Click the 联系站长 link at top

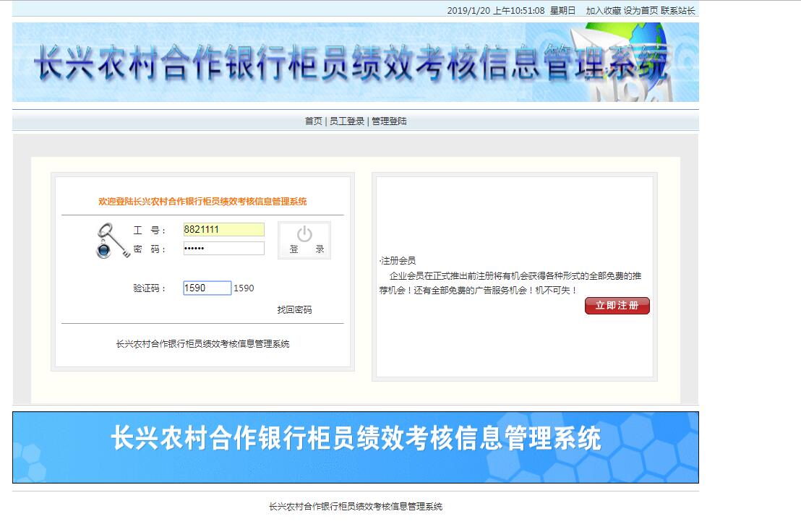[678, 11]
